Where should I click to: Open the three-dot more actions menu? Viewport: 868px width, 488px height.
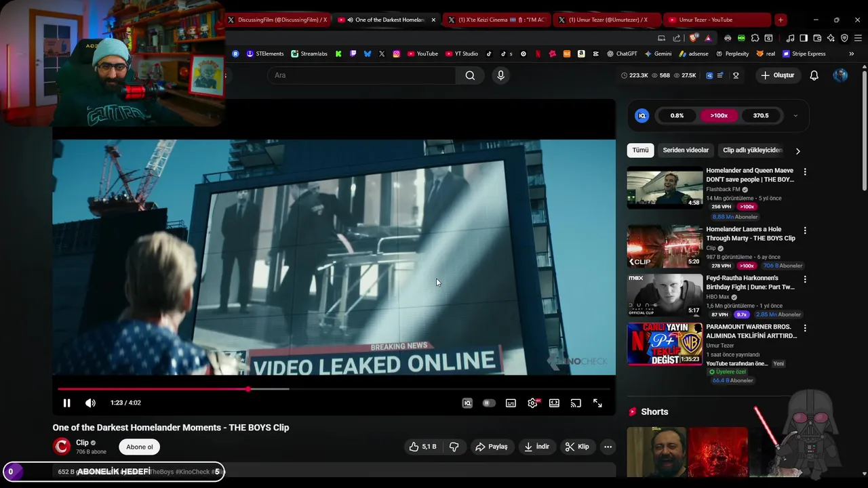608,447
